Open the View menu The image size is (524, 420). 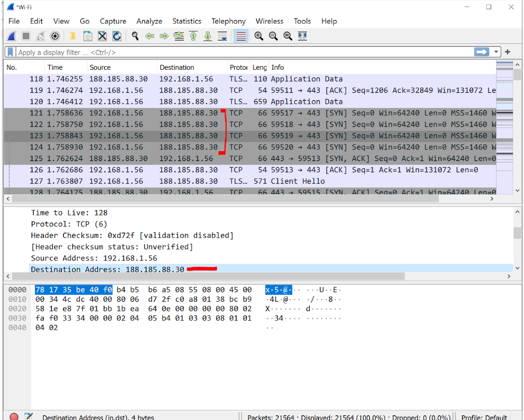tap(61, 21)
